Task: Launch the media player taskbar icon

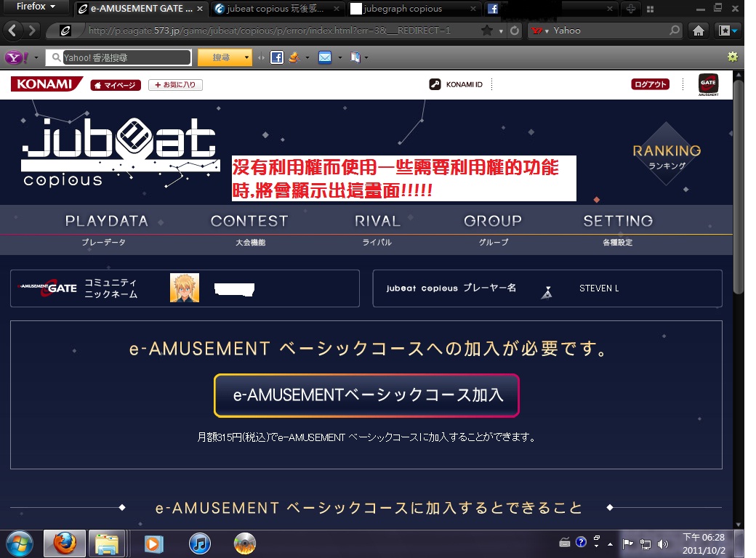Action: click(153, 544)
